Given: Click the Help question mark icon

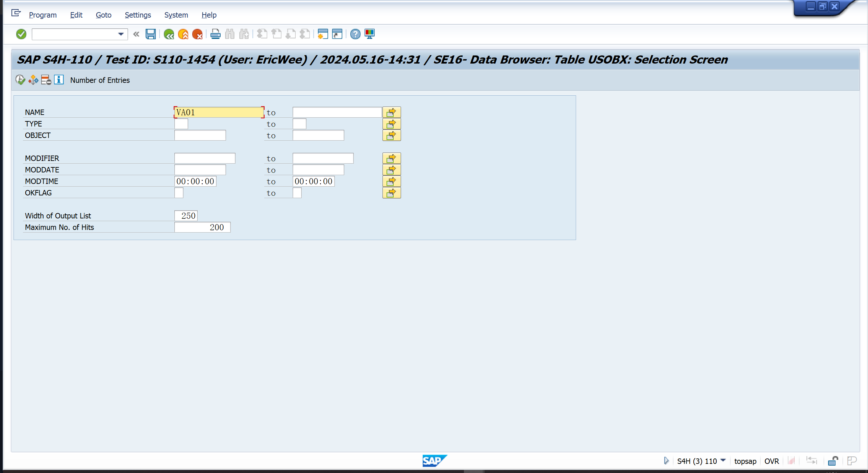Looking at the screenshot, I should coord(355,34).
